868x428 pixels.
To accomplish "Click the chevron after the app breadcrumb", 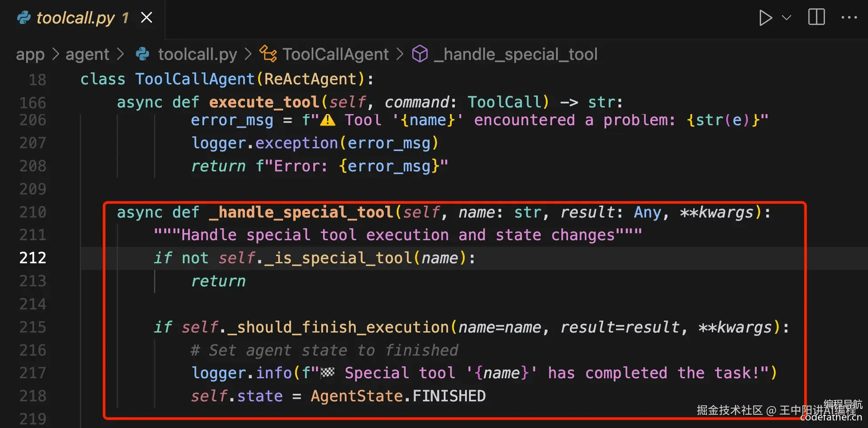I will tap(55, 55).
